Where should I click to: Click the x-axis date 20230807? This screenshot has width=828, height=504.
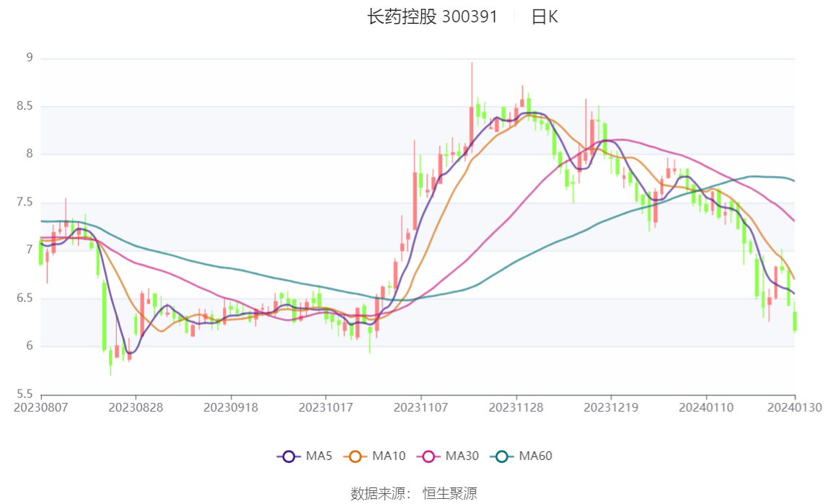(40, 408)
